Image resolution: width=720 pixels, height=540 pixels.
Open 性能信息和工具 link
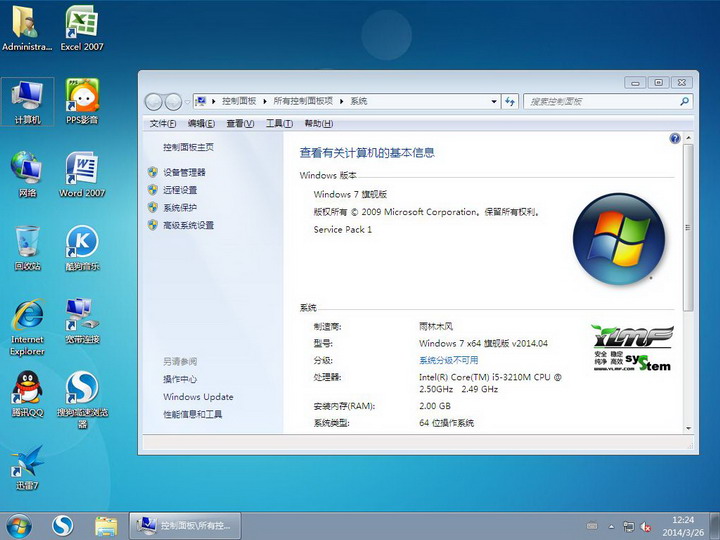point(192,414)
